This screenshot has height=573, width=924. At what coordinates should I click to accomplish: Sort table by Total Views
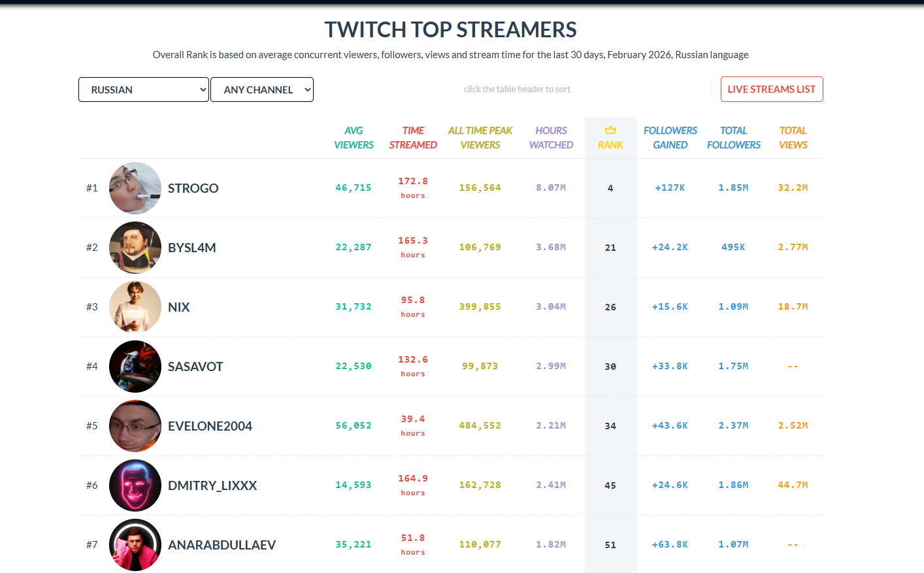pos(793,138)
